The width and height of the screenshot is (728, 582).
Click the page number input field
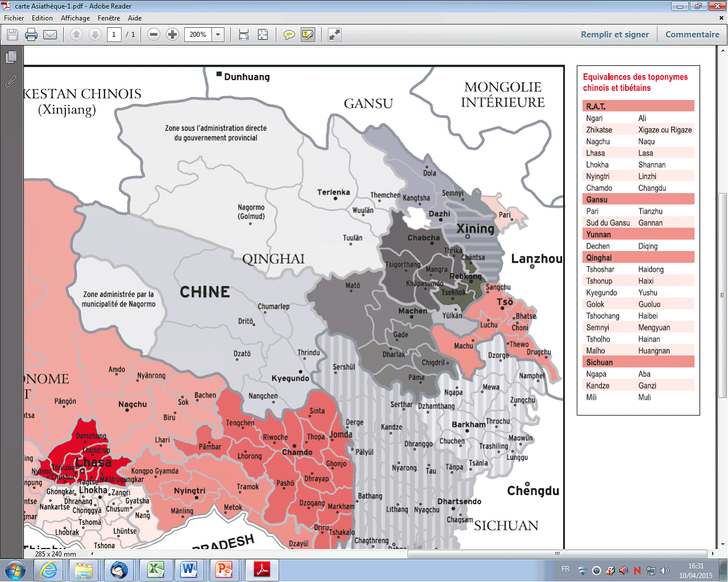point(114,35)
